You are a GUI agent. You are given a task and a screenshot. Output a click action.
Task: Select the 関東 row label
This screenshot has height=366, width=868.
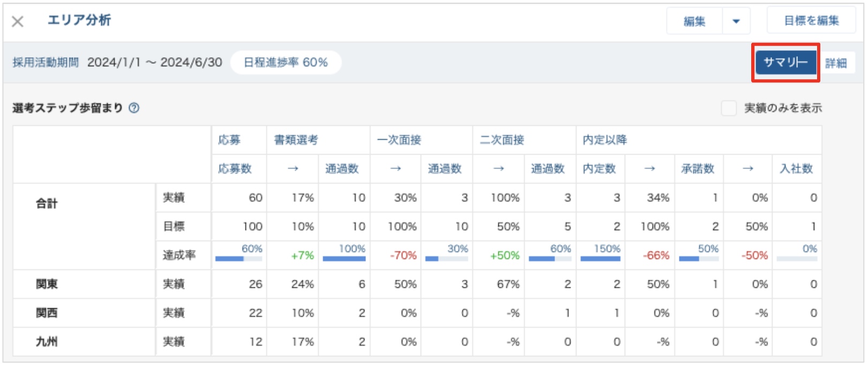pyautogui.click(x=47, y=284)
